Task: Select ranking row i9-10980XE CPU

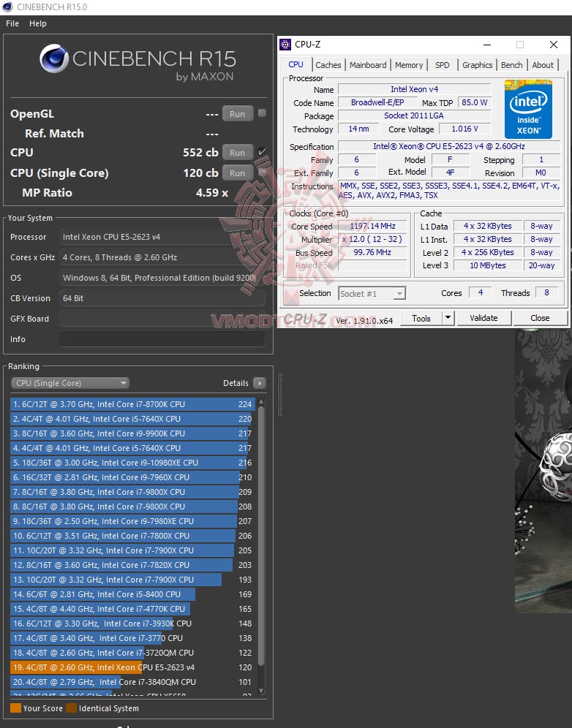Action: [x=133, y=463]
